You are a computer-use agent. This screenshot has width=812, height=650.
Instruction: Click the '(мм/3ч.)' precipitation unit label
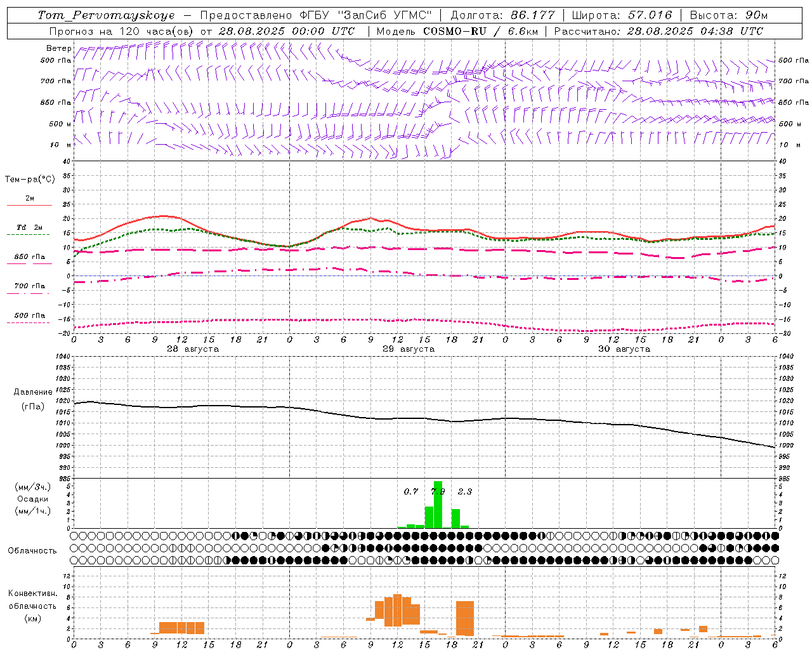coord(33,487)
